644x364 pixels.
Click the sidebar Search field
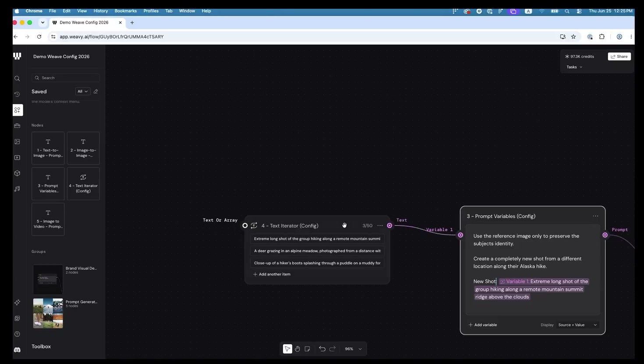[65, 78]
